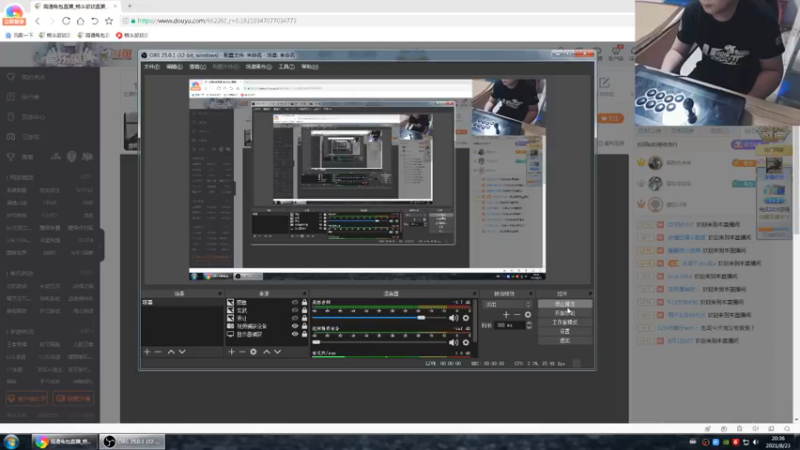800x450 pixels.
Task: Toggle visibility of the first source row
Action: pos(295,303)
